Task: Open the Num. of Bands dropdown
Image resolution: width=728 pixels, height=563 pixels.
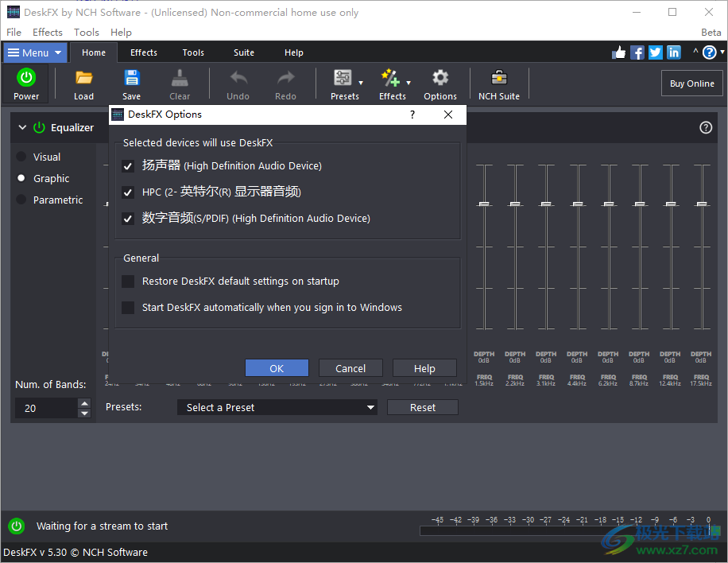Action: pyautogui.click(x=83, y=407)
